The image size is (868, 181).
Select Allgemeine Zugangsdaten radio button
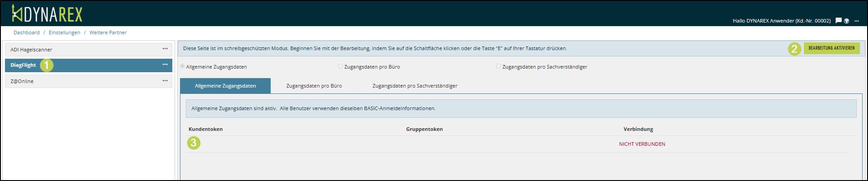183,66
